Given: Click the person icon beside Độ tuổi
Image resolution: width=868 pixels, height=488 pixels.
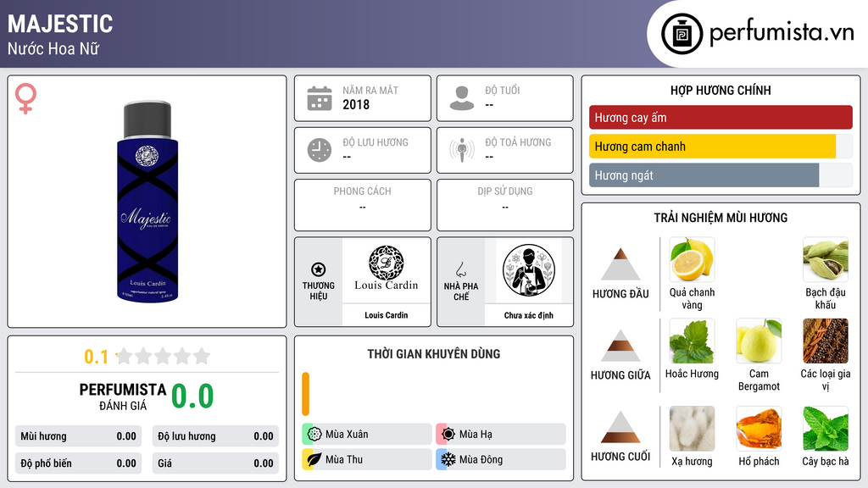Looking at the screenshot, I should point(462,98).
